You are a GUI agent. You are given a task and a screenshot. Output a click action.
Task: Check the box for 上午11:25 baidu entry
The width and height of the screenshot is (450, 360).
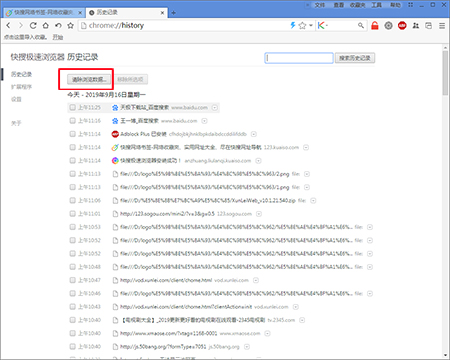point(72,107)
